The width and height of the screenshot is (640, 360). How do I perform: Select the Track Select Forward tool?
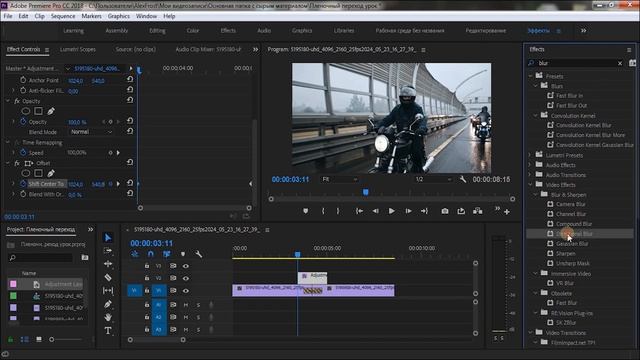(x=108, y=251)
